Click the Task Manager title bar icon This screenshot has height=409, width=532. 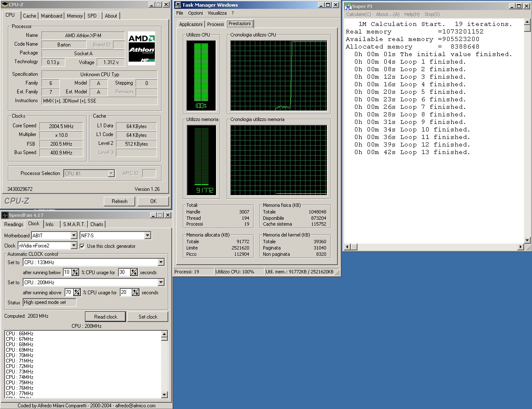(x=178, y=5)
